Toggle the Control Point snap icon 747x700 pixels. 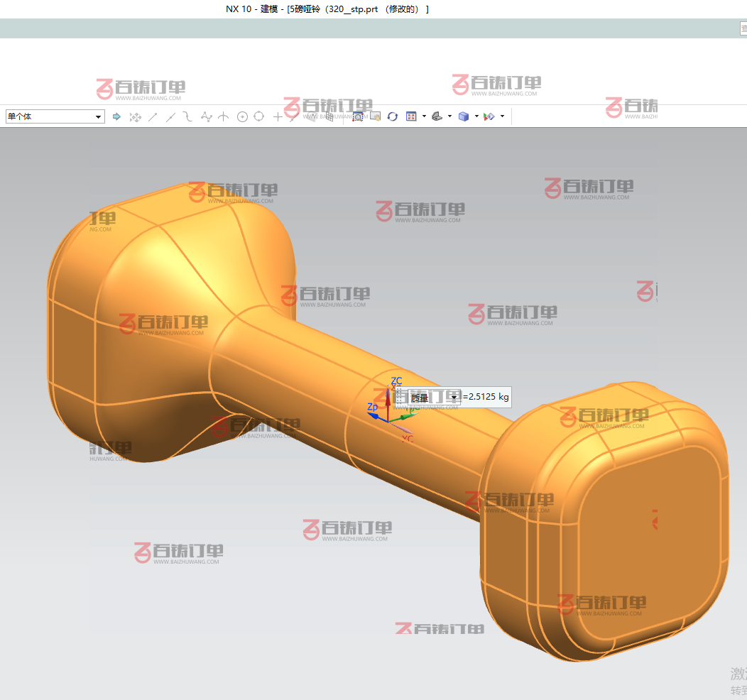point(188,116)
